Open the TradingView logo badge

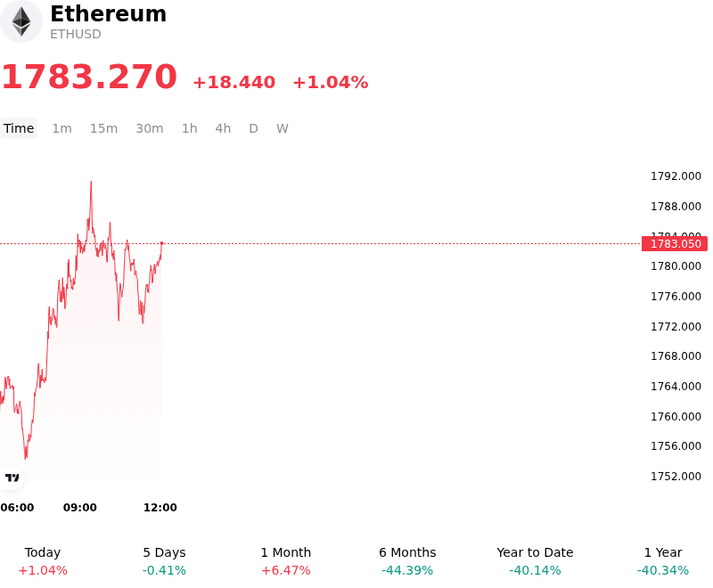12,478
